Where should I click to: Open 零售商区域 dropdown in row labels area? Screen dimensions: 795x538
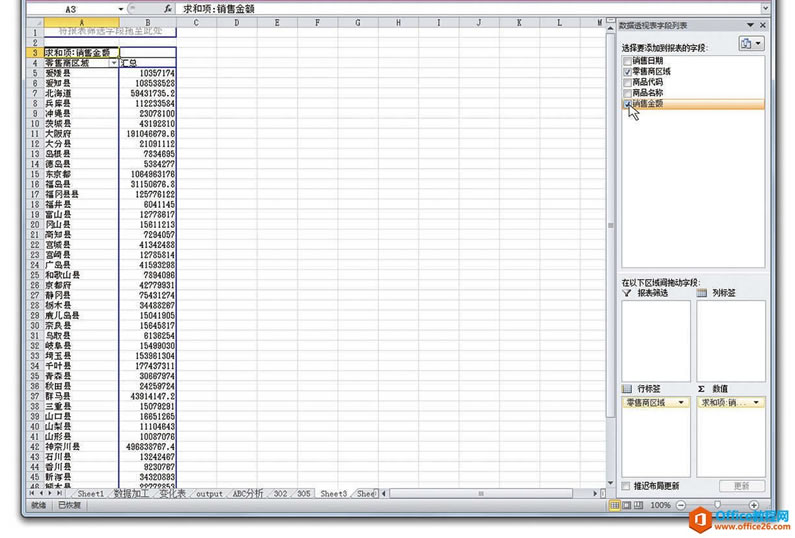click(681, 402)
